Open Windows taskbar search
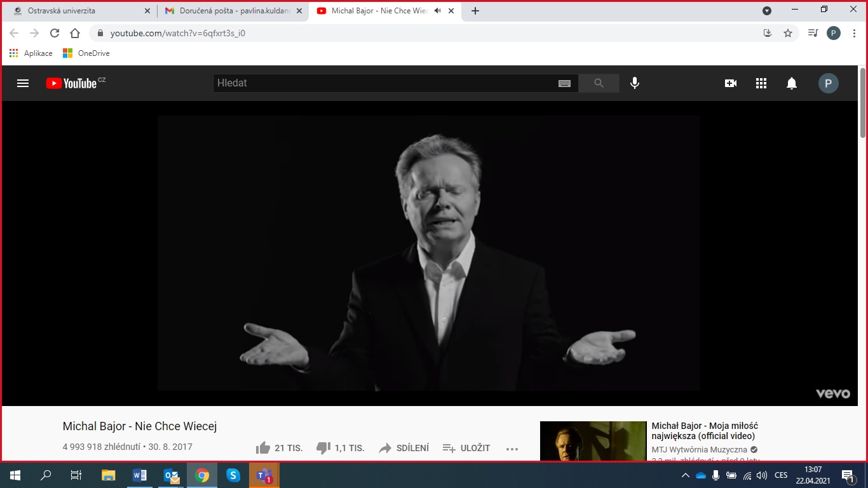 click(46, 475)
